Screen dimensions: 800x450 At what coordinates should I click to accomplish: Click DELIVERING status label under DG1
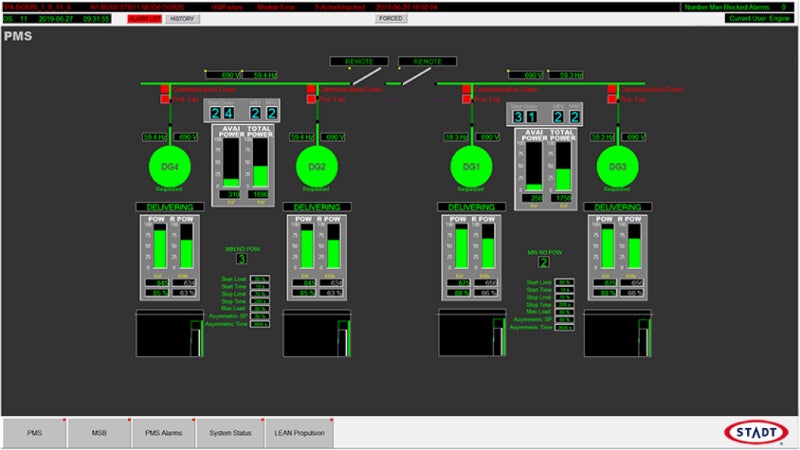click(470, 207)
